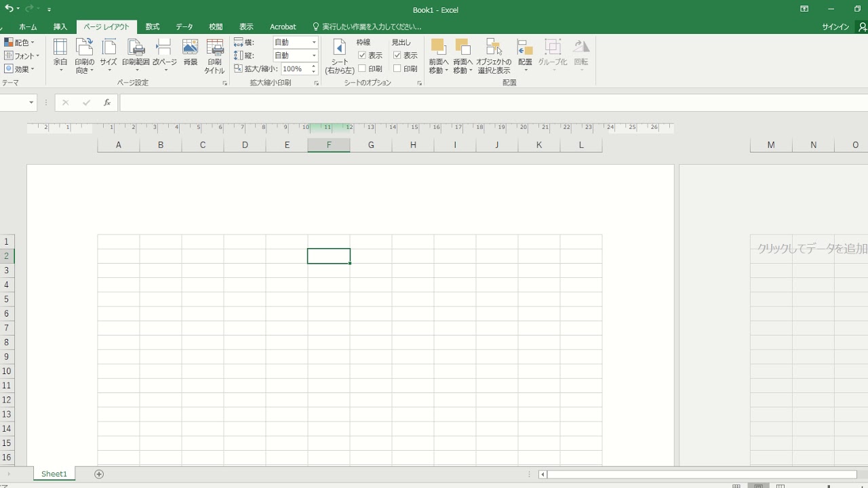Image resolution: width=868 pixels, height=488 pixels.
Task: Select row 2 header
Action: tap(7, 256)
